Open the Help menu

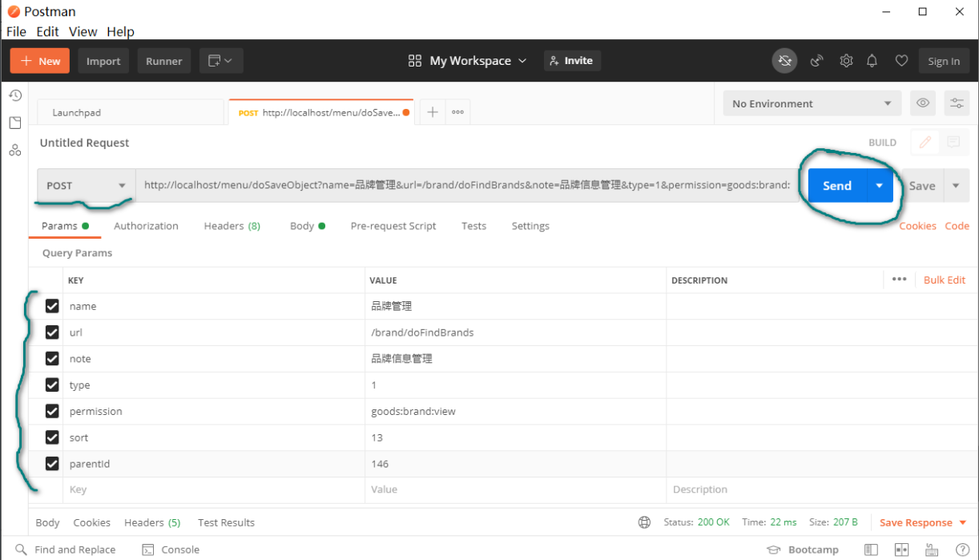(120, 32)
